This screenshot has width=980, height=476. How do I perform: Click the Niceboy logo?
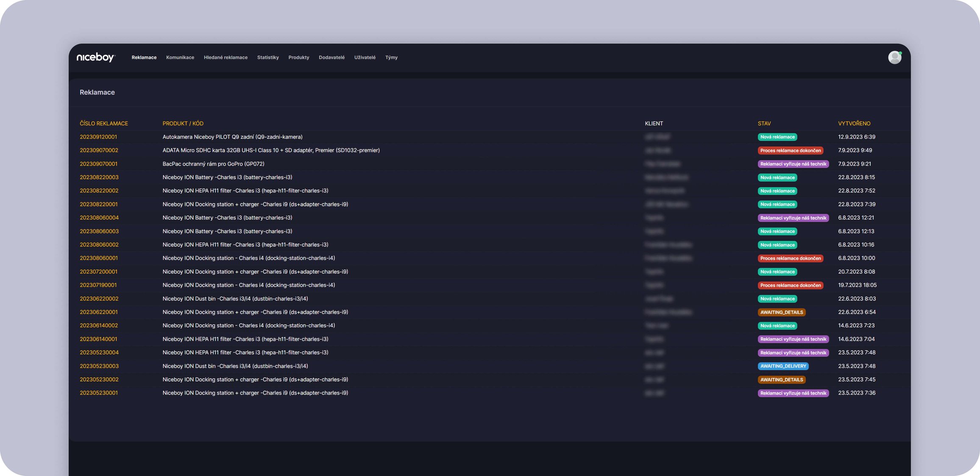(95, 57)
